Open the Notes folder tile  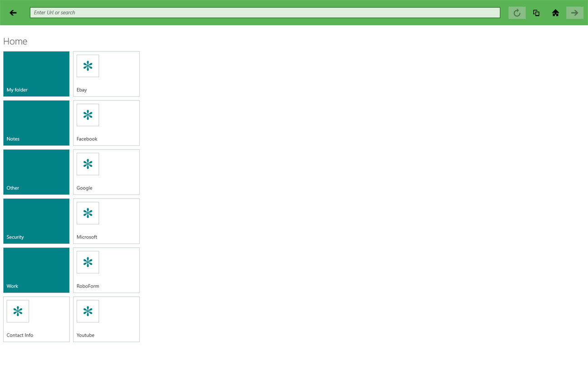tap(36, 123)
